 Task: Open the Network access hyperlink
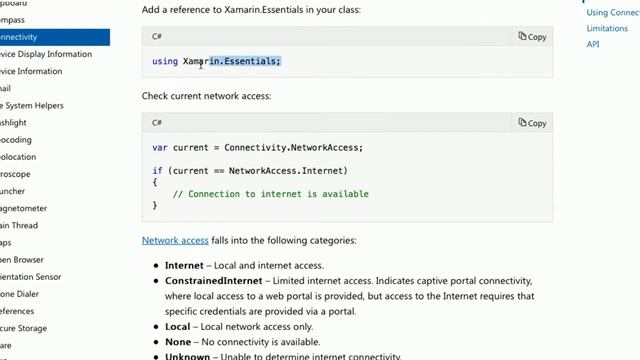pyautogui.click(x=175, y=240)
